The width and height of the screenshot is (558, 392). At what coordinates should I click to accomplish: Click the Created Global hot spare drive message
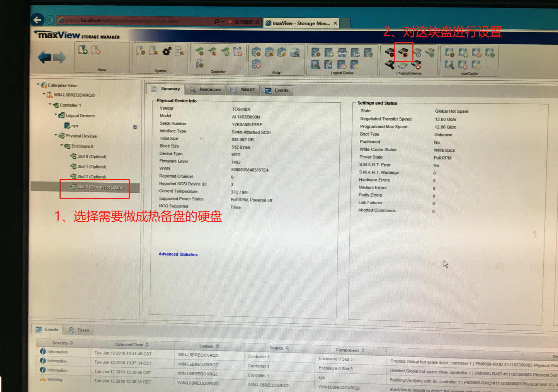[x=474, y=363]
